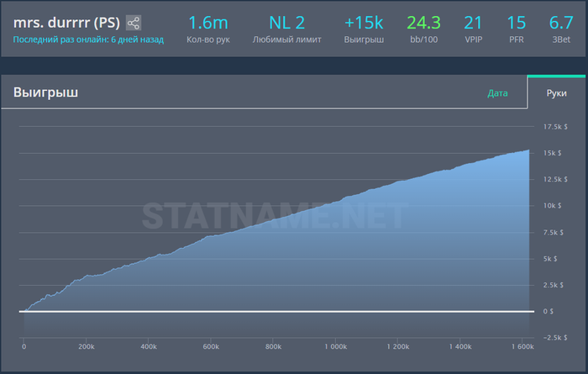Viewport: 588px width, 374px height.
Task: Click the share icon beside player name
Action: 134,23
